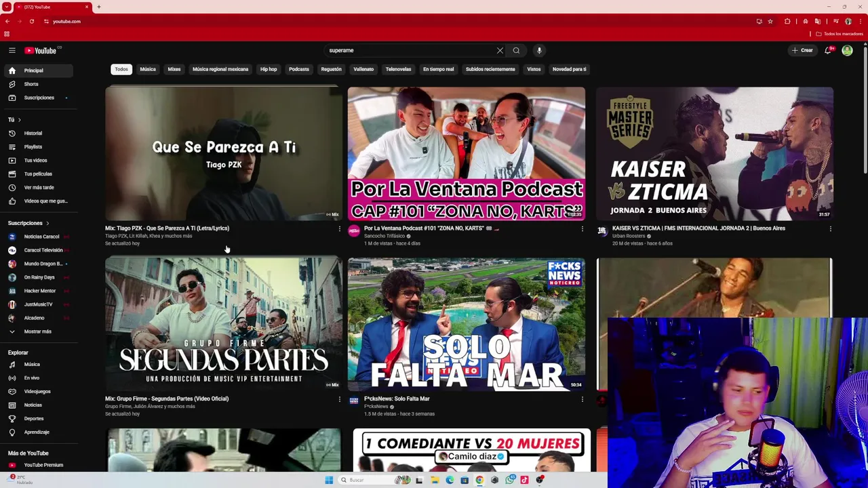Open options for Grupo Firme mix
This screenshot has width=868, height=488.
click(339, 399)
